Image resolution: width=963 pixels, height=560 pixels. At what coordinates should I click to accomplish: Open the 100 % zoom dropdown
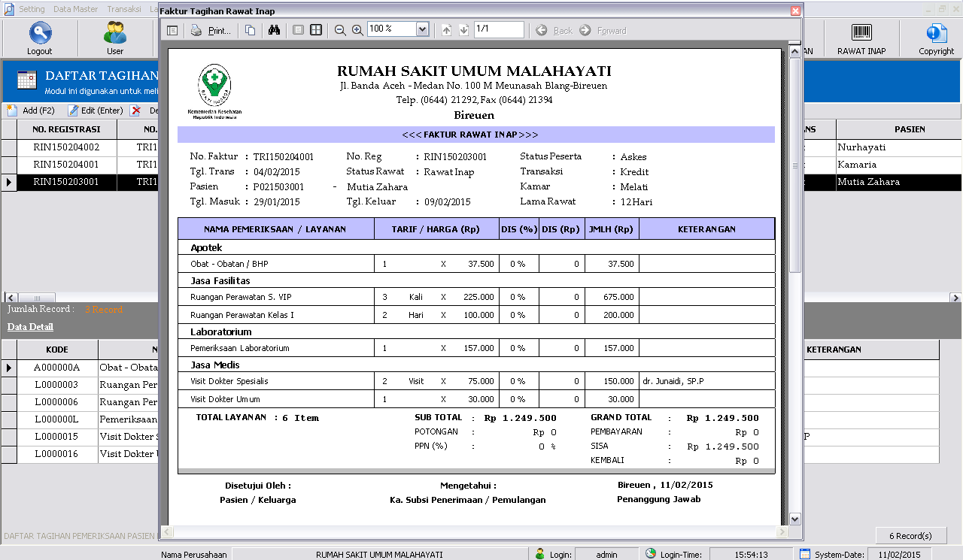click(422, 29)
